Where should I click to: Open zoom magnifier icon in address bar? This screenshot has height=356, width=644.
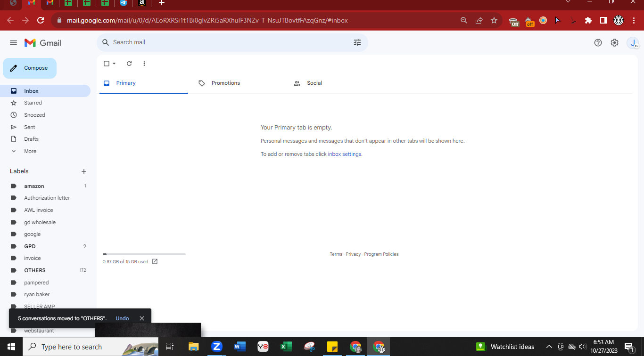(x=464, y=20)
